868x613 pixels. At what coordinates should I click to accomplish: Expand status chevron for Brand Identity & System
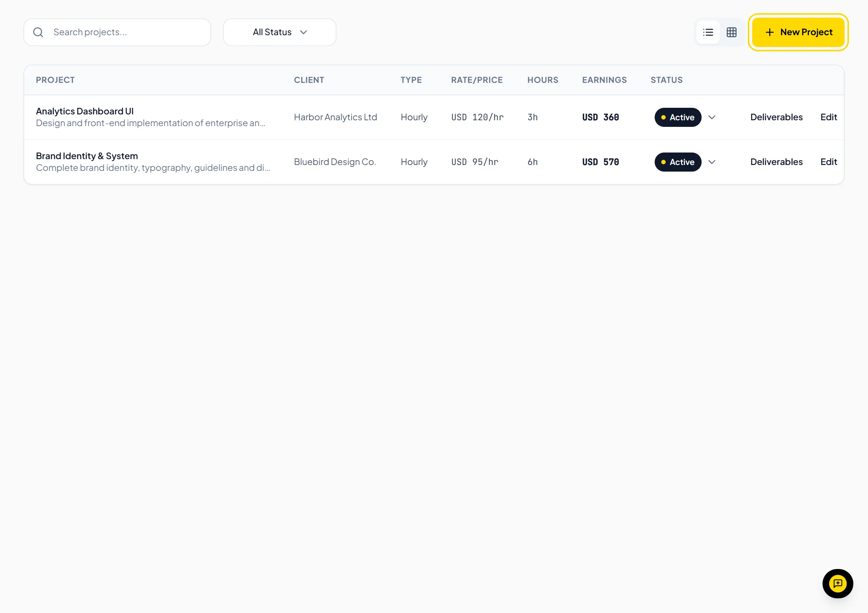click(711, 162)
